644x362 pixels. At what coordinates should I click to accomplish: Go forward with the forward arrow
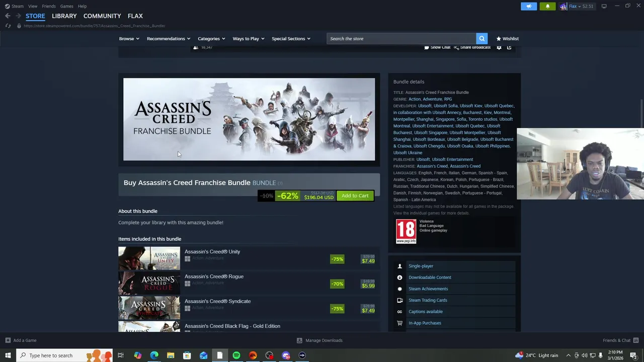(18, 16)
